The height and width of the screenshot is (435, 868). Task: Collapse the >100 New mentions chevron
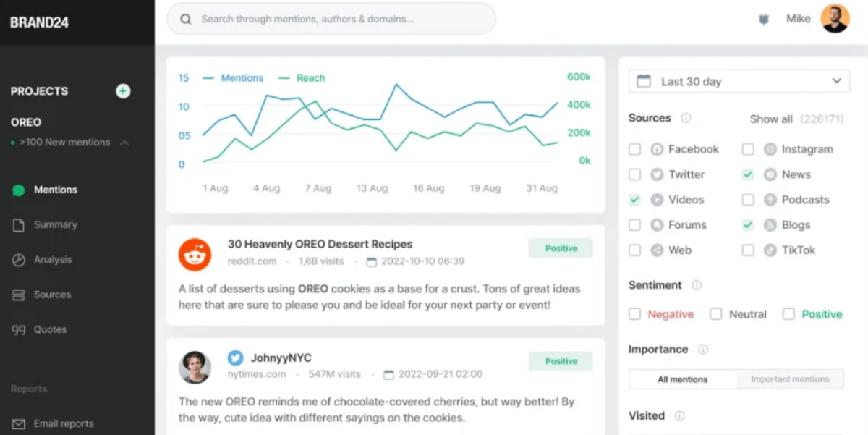[x=124, y=143]
